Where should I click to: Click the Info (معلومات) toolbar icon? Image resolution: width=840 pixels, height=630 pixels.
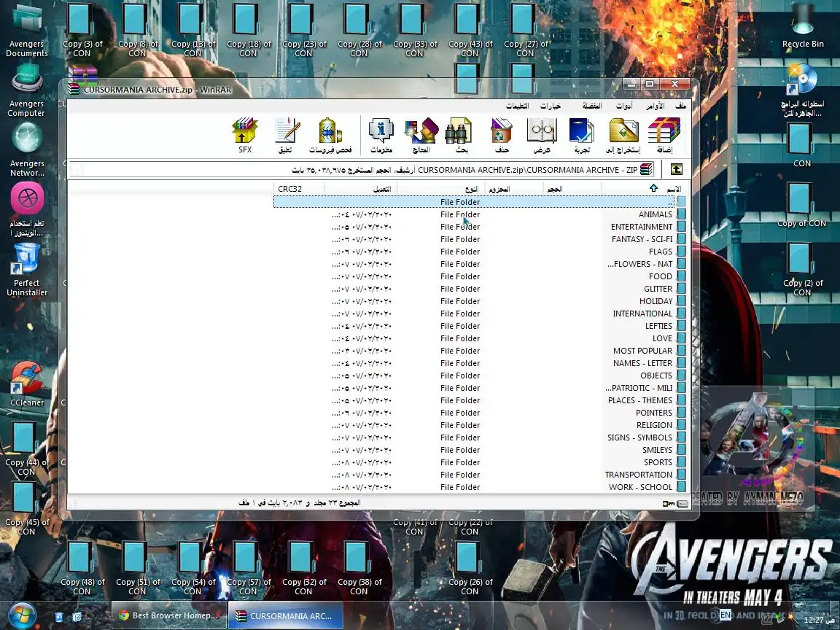tap(381, 135)
